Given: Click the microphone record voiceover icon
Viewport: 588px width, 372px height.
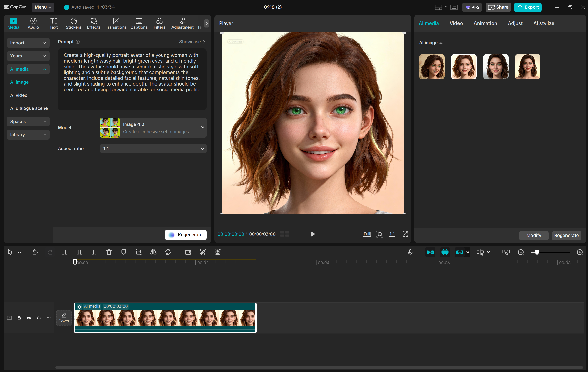Looking at the screenshot, I should [x=410, y=252].
